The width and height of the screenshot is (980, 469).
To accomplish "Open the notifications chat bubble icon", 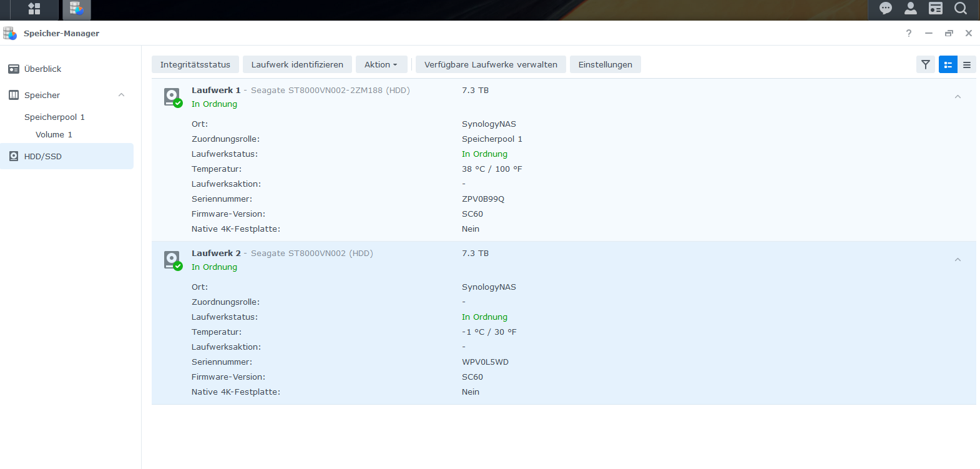I will [x=886, y=8].
